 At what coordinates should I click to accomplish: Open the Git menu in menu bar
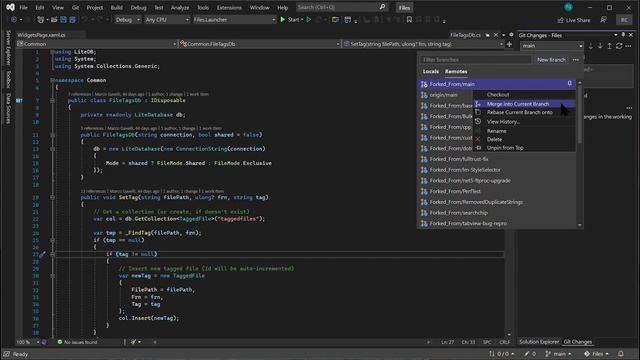click(x=75, y=7)
